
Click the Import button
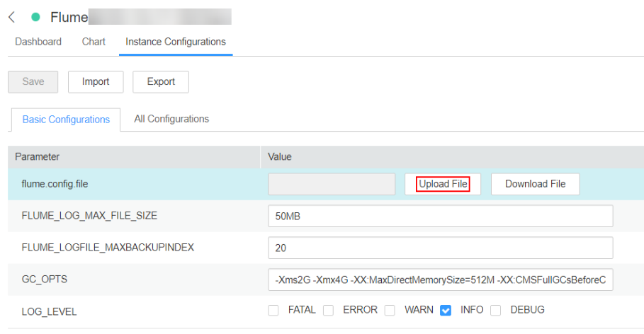pos(96,81)
